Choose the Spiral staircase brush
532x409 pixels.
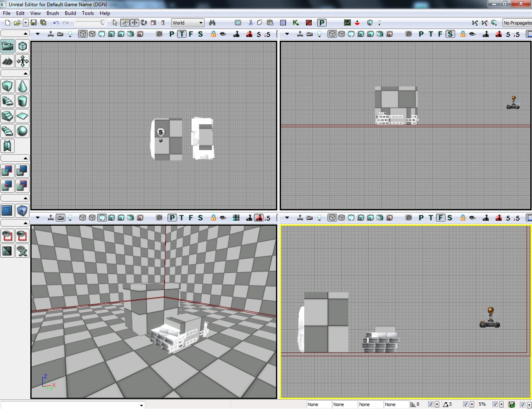pyautogui.click(x=7, y=131)
